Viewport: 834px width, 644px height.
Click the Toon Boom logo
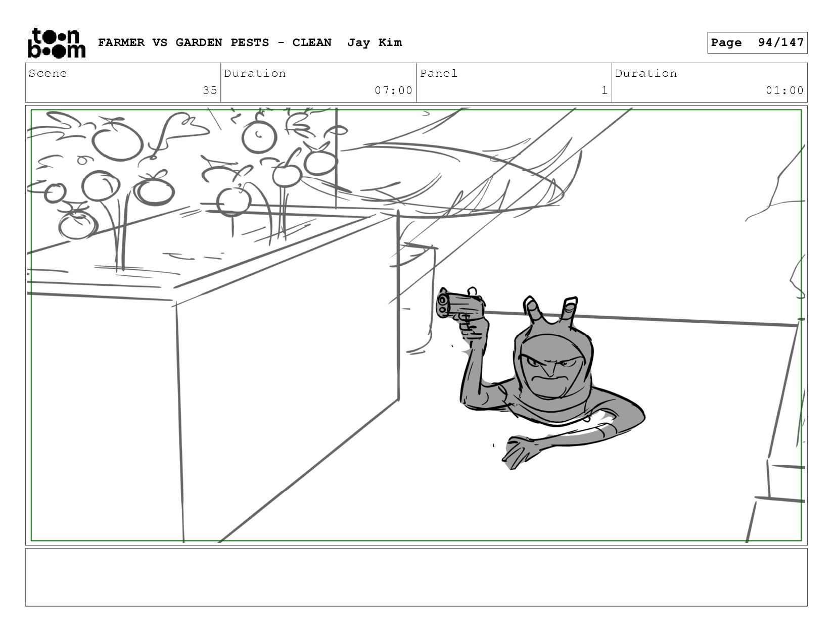point(56,43)
